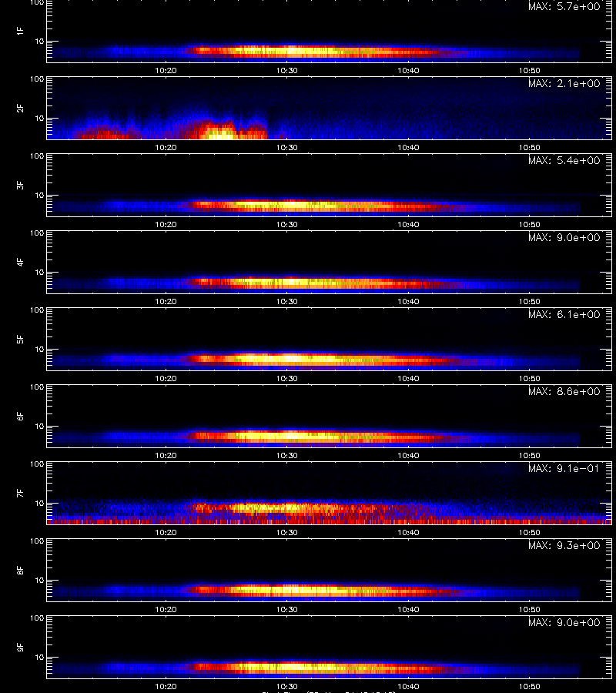616x693 pixels.
Task: Click the bright band center in panel 4F
Action: [x=290, y=282]
